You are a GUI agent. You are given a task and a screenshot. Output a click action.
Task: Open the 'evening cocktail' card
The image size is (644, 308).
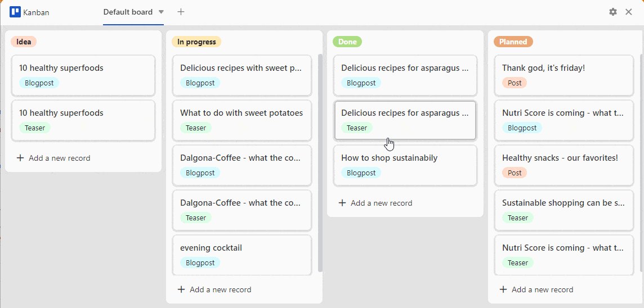pos(241,255)
